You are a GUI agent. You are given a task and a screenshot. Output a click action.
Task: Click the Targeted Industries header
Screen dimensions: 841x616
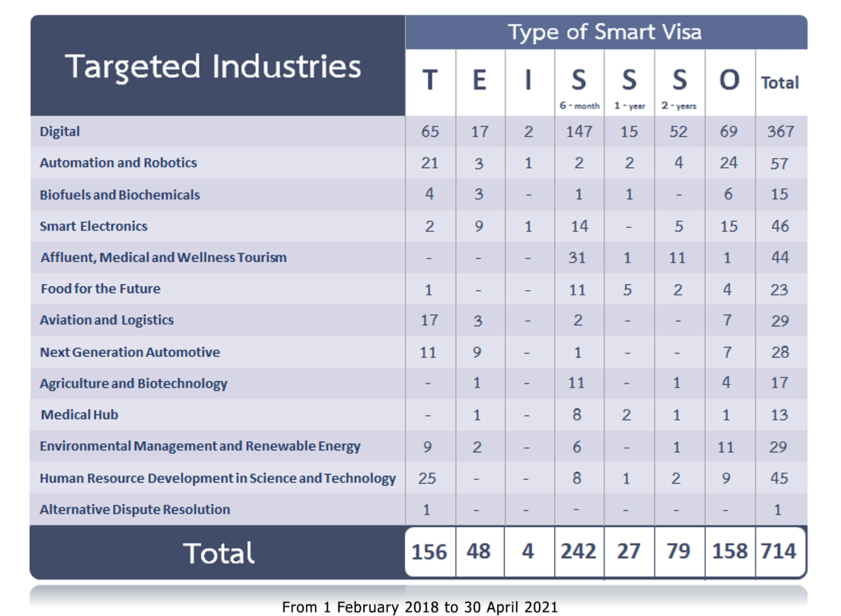213,67
